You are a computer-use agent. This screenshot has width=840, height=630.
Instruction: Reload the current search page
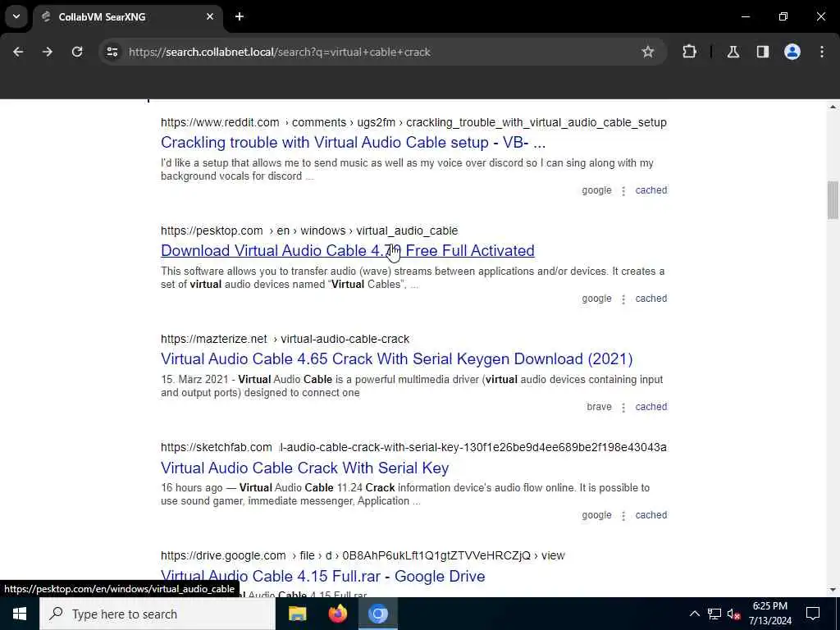(x=77, y=52)
